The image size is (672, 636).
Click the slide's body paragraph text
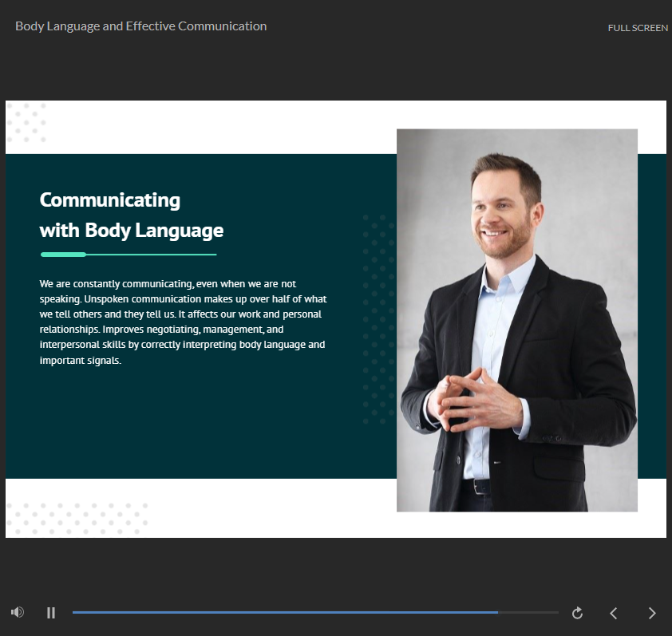point(183,322)
